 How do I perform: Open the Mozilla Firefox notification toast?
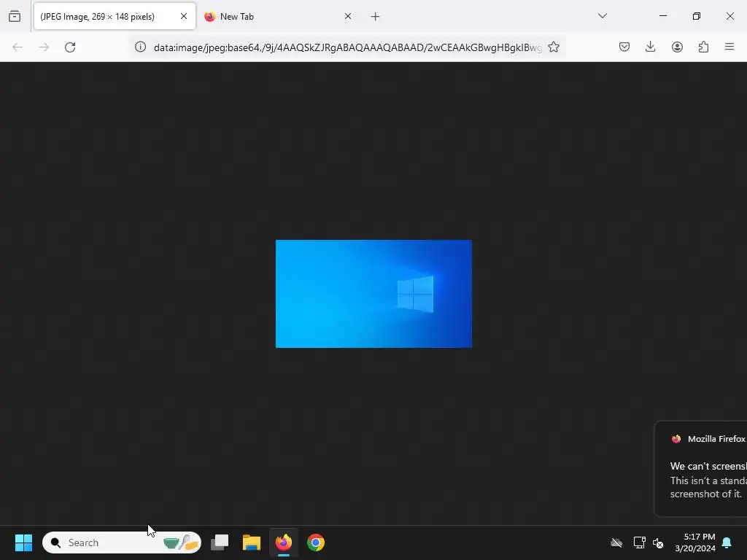click(x=701, y=469)
